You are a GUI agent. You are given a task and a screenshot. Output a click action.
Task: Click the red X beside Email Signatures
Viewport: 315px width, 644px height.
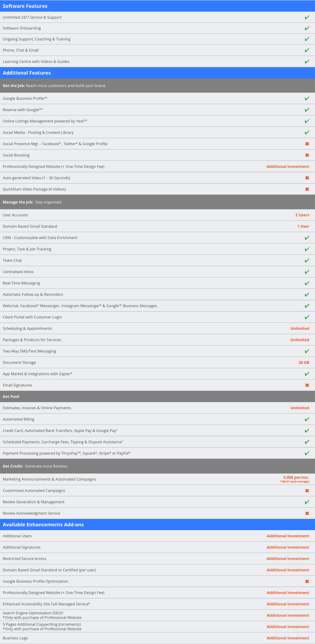(x=307, y=385)
